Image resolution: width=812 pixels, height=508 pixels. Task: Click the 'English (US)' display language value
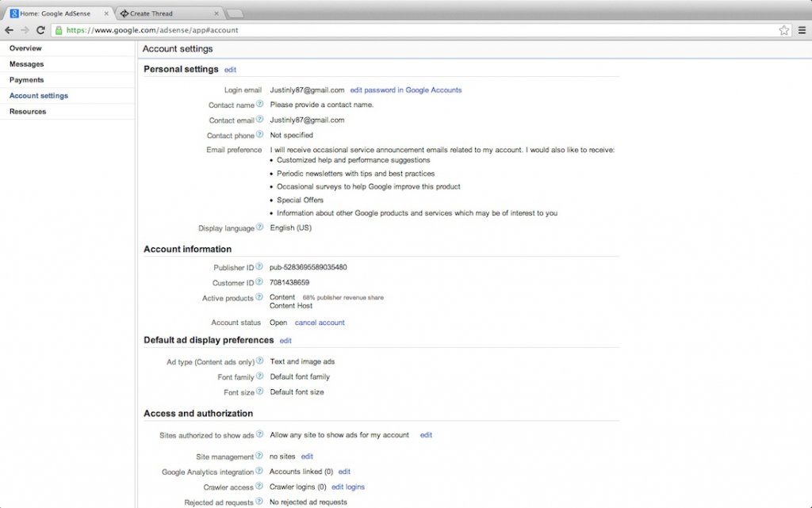290,227
